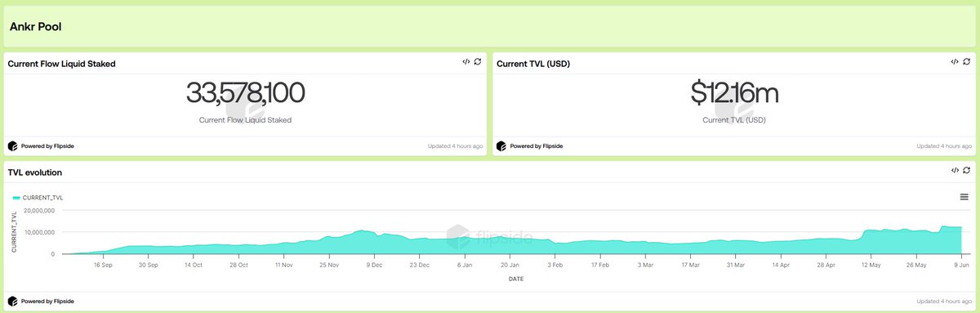Click Flipside logo in Current Flow Liquid Staked card
This screenshot has width=980, height=313.
[13, 146]
